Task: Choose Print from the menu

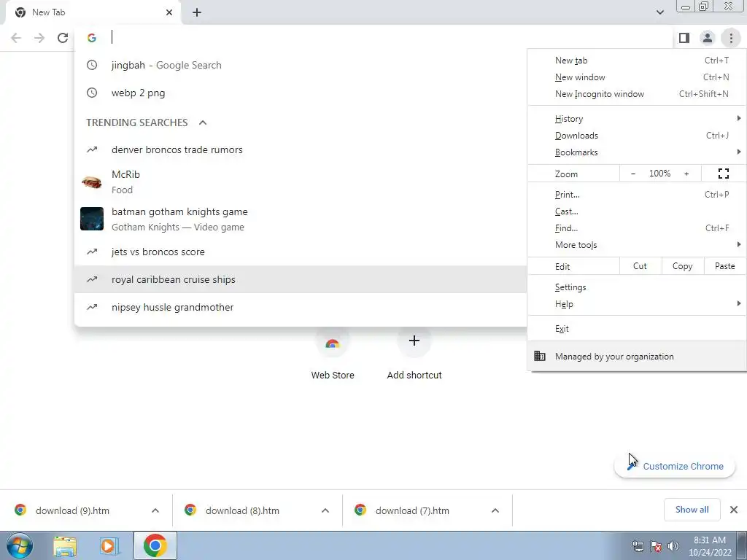Action: pos(637,195)
